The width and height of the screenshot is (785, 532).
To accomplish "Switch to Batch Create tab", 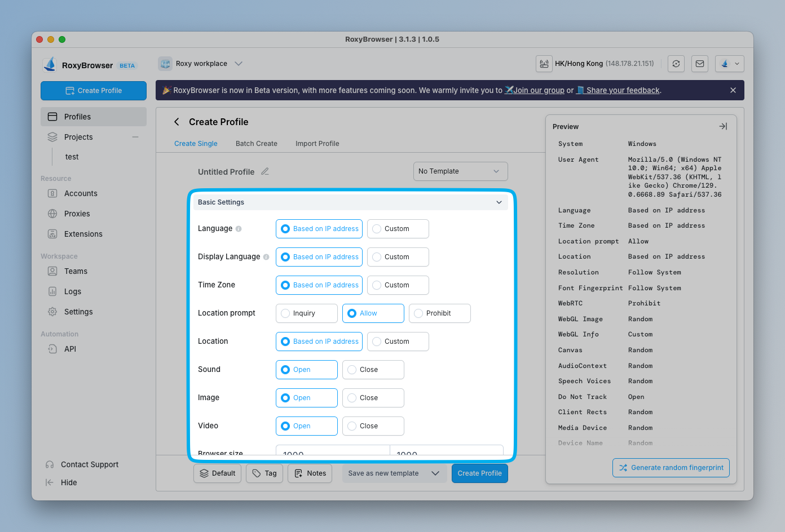I will (257, 144).
